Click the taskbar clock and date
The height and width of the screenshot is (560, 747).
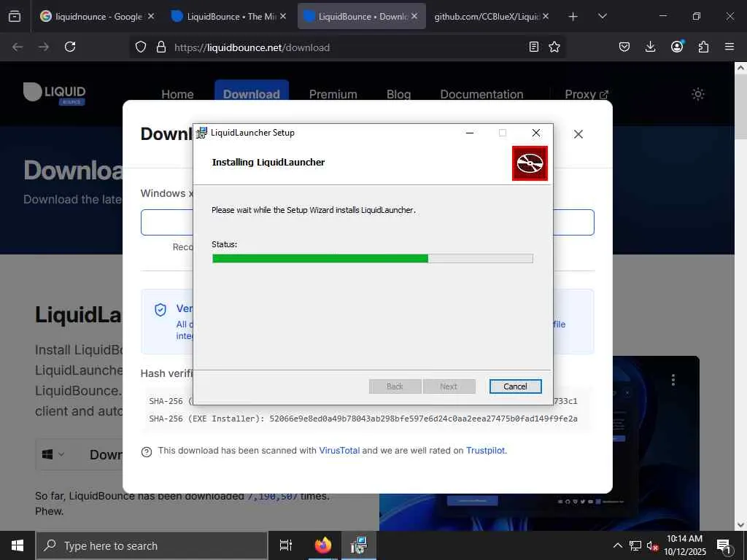pyautogui.click(x=684, y=545)
